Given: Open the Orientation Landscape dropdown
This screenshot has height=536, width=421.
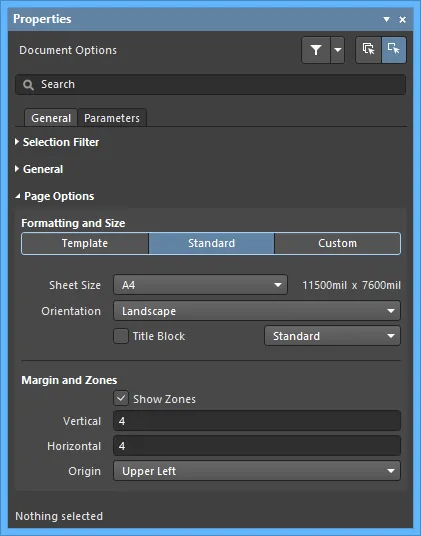Looking at the screenshot, I should (x=257, y=311).
